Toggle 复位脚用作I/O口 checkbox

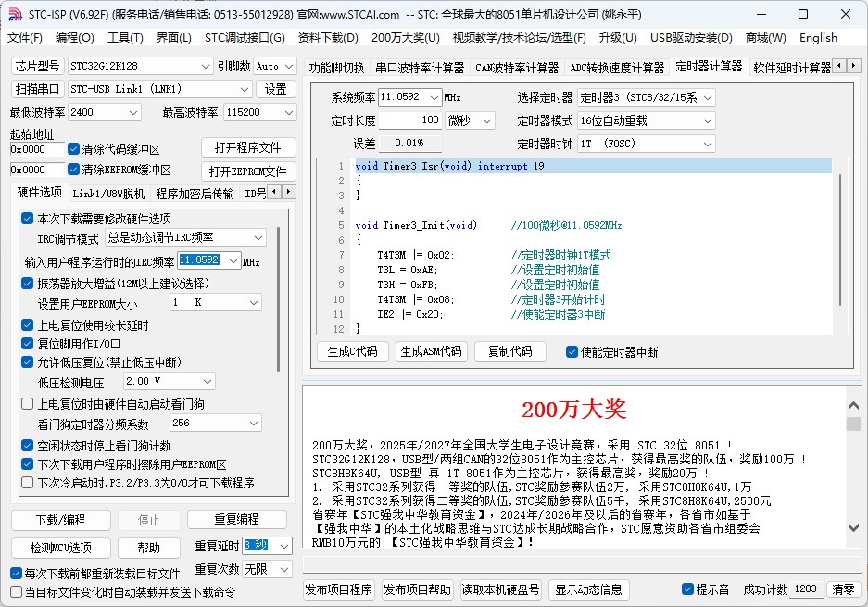click(27, 344)
